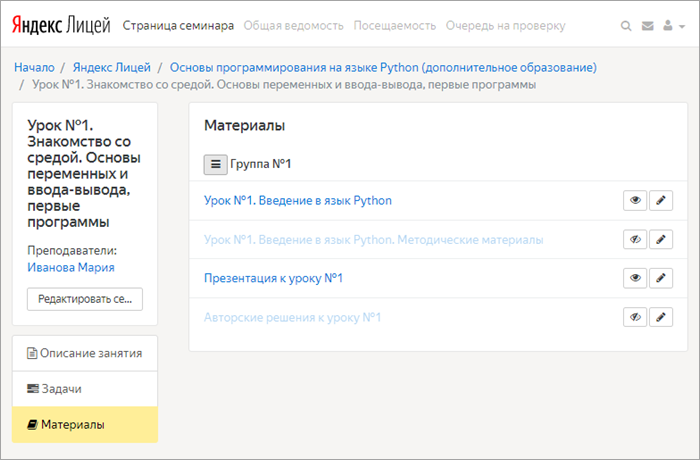Select Задачи in the sidebar
The height and width of the screenshot is (460, 700).
pos(85,389)
